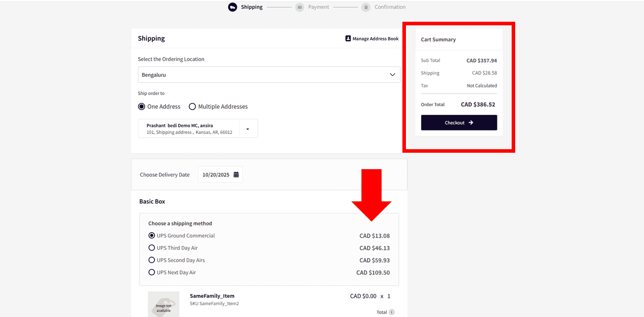Choose UPS Next Day Air shipping
Image resolution: width=644 pixels, height=317 pixels.
click(151, 272)
